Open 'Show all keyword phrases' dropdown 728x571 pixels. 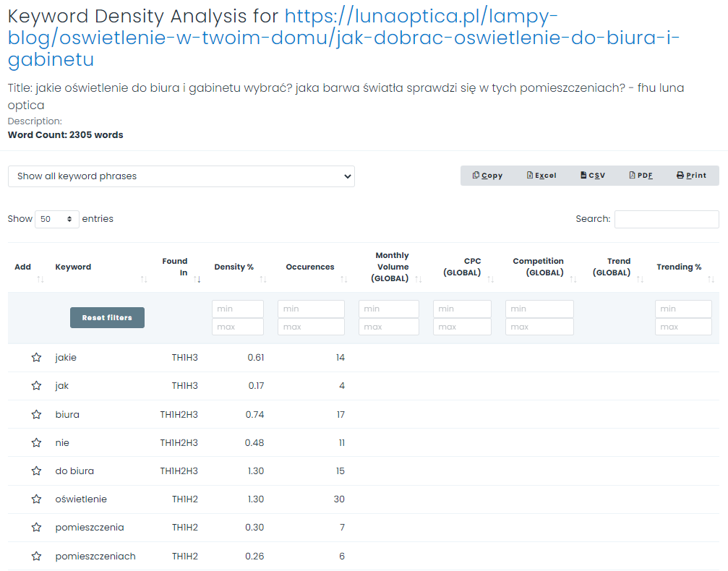coord(181,176)
